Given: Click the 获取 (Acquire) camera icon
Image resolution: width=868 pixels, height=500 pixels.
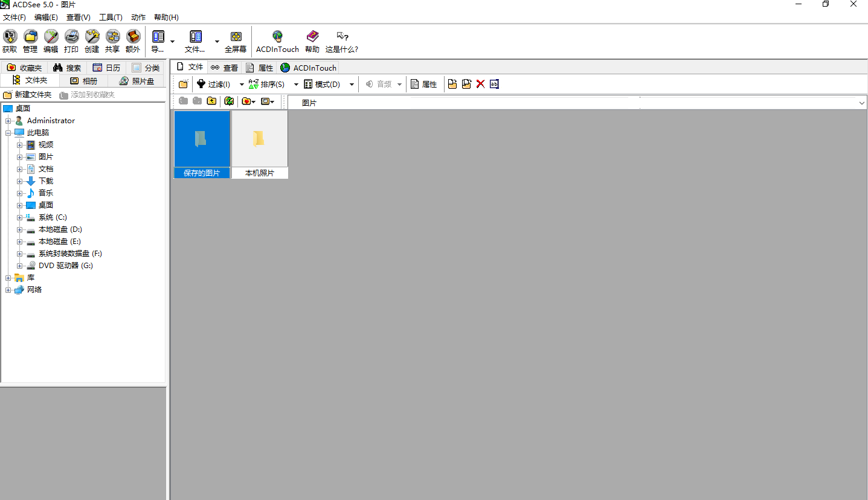Looking at the screenshot, I should tap(10, 37).
